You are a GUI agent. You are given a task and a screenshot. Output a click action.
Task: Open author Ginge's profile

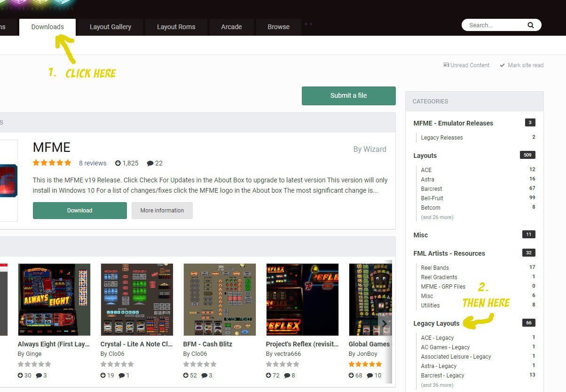tap(34, 354)
